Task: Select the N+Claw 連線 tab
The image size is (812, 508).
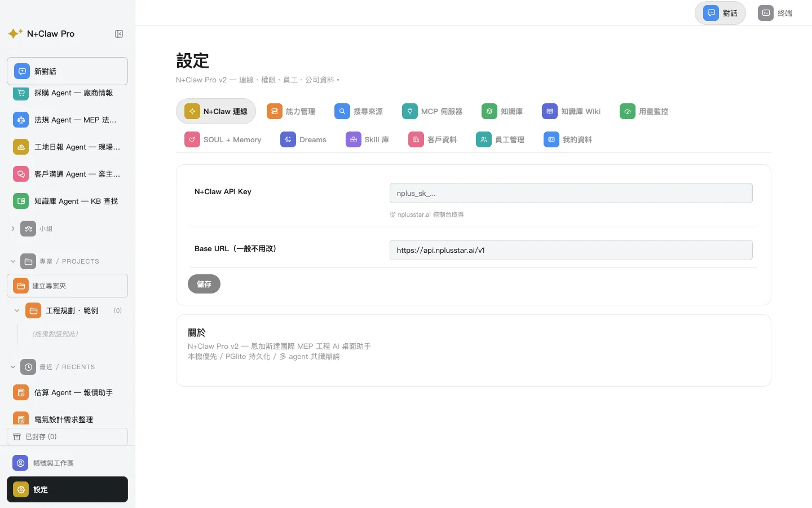Action: click(216, 111)
